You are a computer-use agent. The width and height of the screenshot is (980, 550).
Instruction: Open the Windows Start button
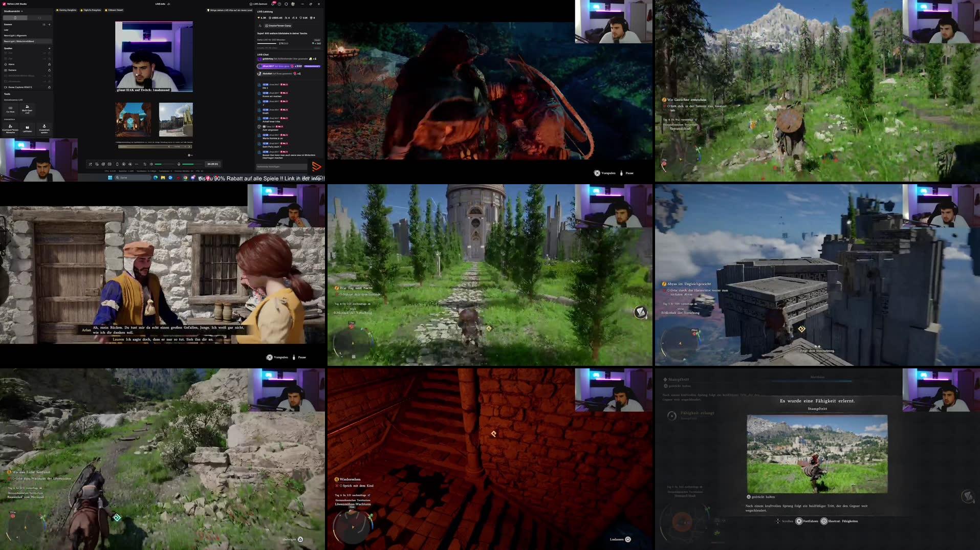[x=110, y=178]
